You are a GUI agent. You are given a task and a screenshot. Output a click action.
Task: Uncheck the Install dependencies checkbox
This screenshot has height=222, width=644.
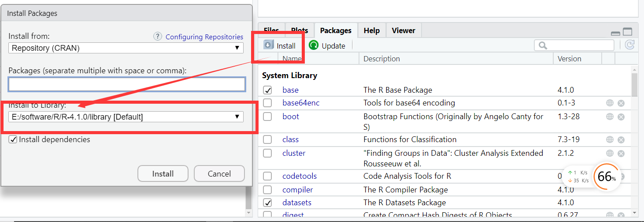pyautogui.click(x=13, y=139)
